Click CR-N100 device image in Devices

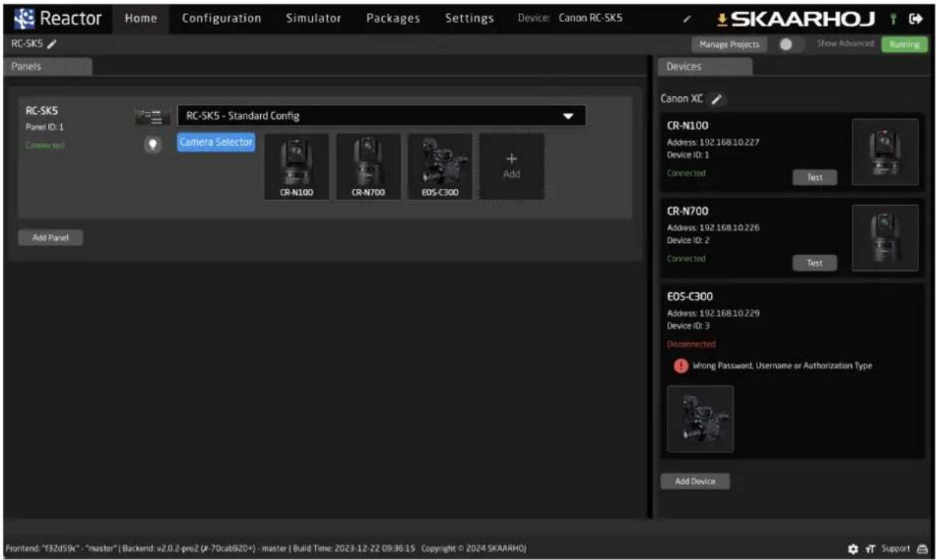pos(885,152)
